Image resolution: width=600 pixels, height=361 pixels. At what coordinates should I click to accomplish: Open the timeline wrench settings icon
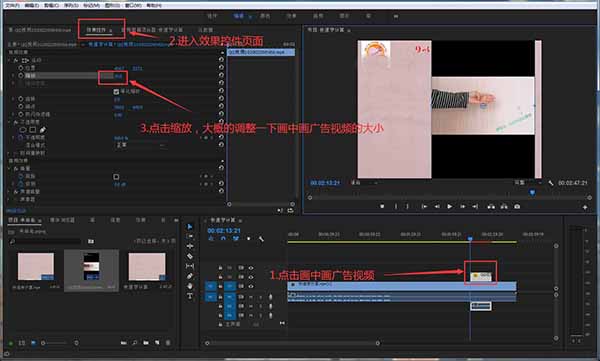click(261, 239)
